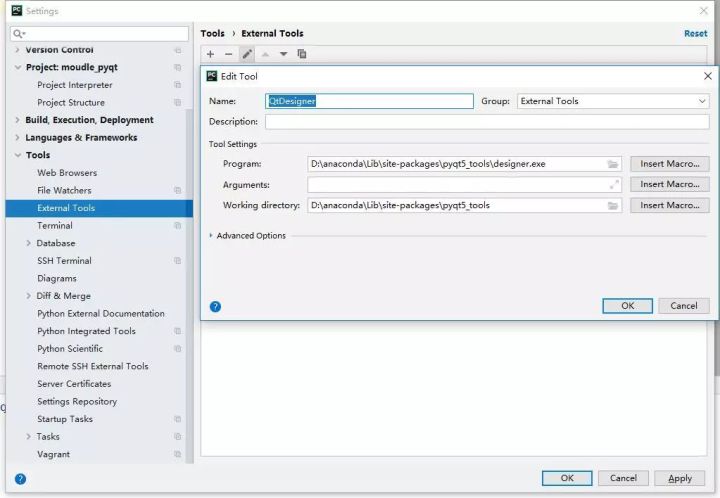Click the Settings search box

pyautogui.click(x=99, y=34)
